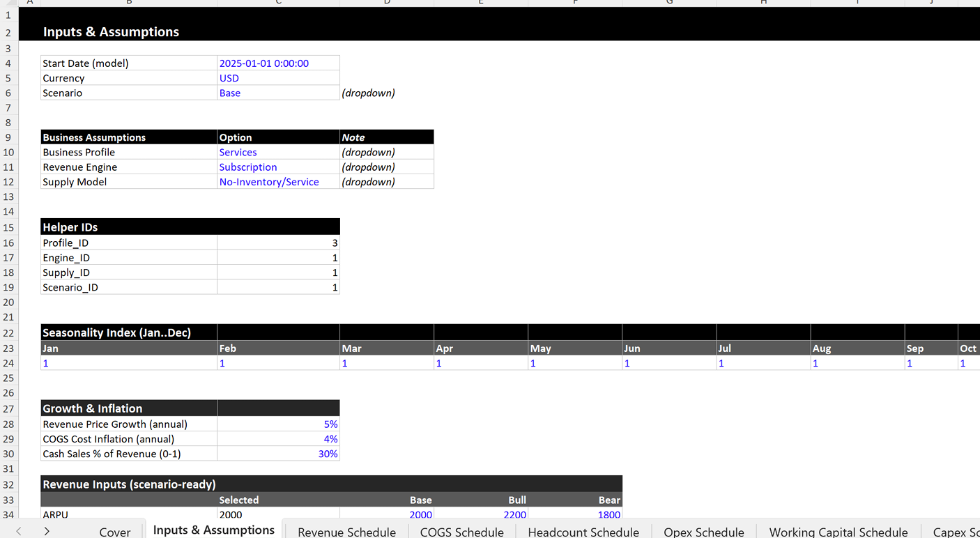Switch to the Headcount Schedule tab
Image resolution: width=980 pixels, height=538 pixels.
[583, 531]
